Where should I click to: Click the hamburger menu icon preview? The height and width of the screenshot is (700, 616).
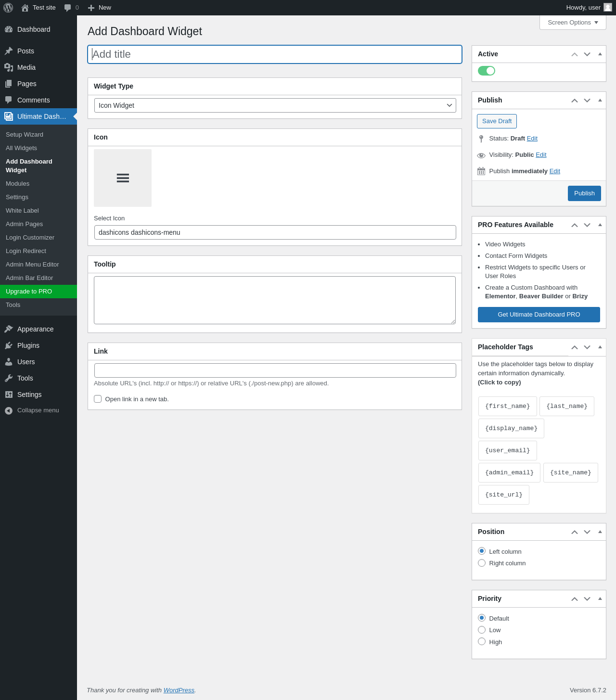(x=123, y=178)
